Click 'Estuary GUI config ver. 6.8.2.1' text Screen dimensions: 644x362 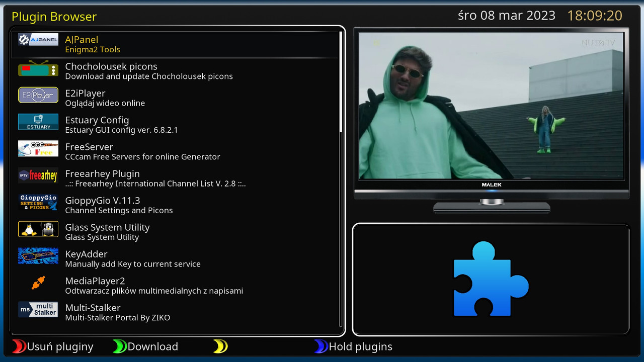click(121, 130)
